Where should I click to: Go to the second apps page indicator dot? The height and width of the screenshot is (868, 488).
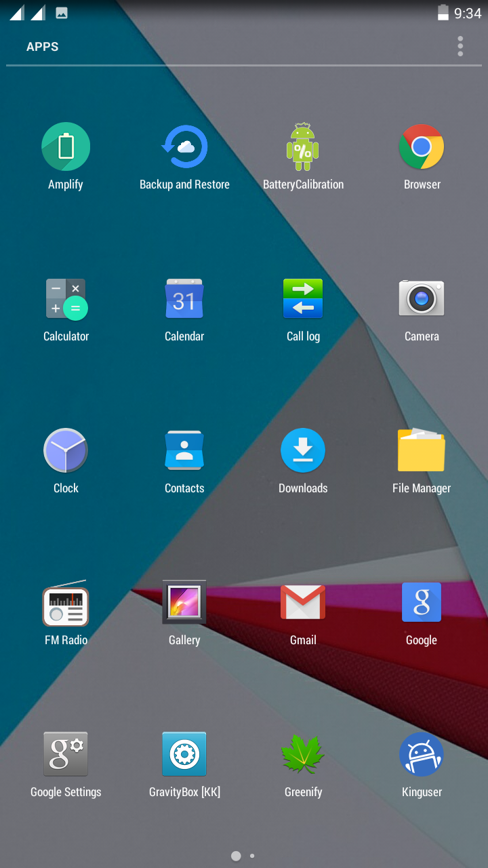point(252,856)
